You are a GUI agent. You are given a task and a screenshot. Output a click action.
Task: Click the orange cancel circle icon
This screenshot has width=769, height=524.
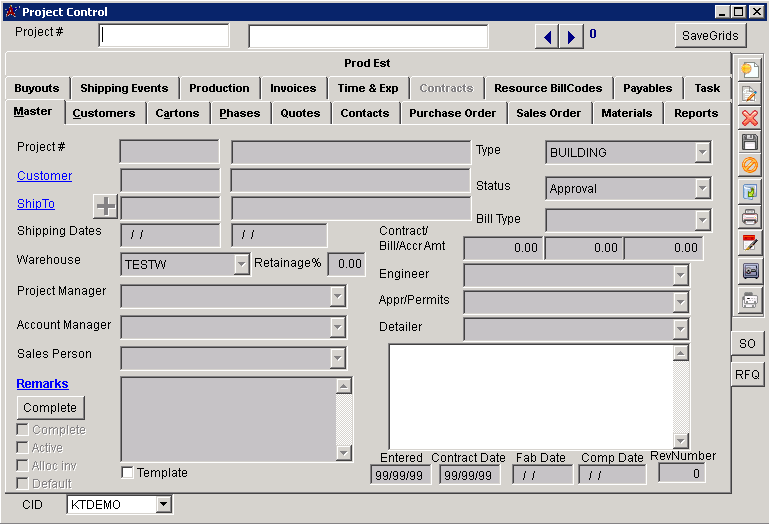click(749, 166)
